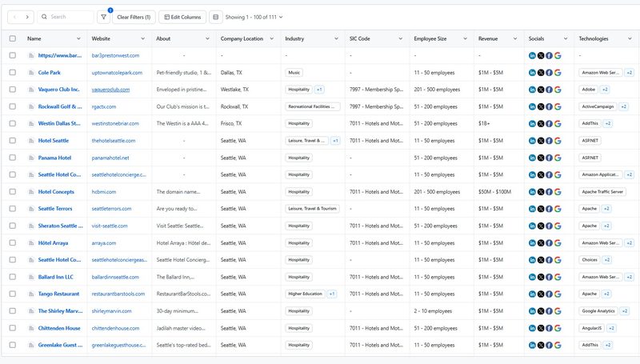Click company building icon beside Panama Hotel
This screenshot has height=364, width=640.
[31, 158]
